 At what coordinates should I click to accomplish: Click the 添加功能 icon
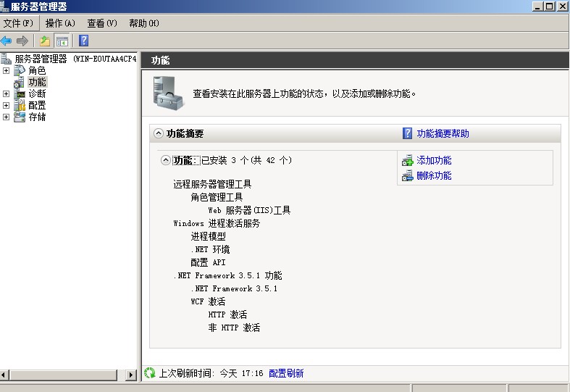click(408, 160)
